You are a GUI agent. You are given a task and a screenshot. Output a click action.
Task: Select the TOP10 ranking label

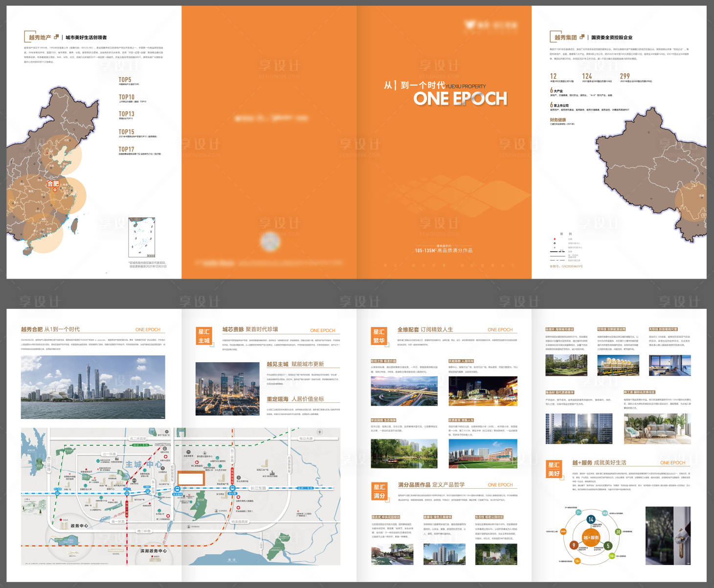pyautogui.click(x=126, y=97)
